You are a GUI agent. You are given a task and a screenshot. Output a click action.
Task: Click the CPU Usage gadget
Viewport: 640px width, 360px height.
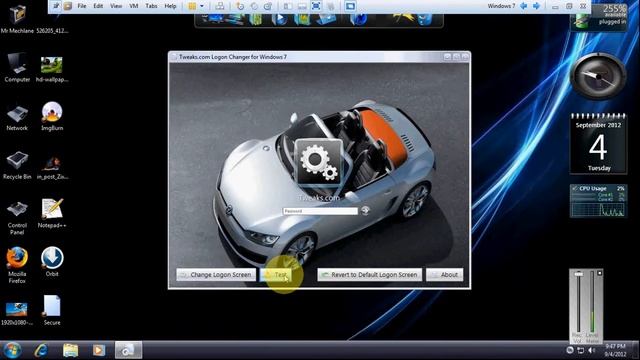tap(598, 201)
